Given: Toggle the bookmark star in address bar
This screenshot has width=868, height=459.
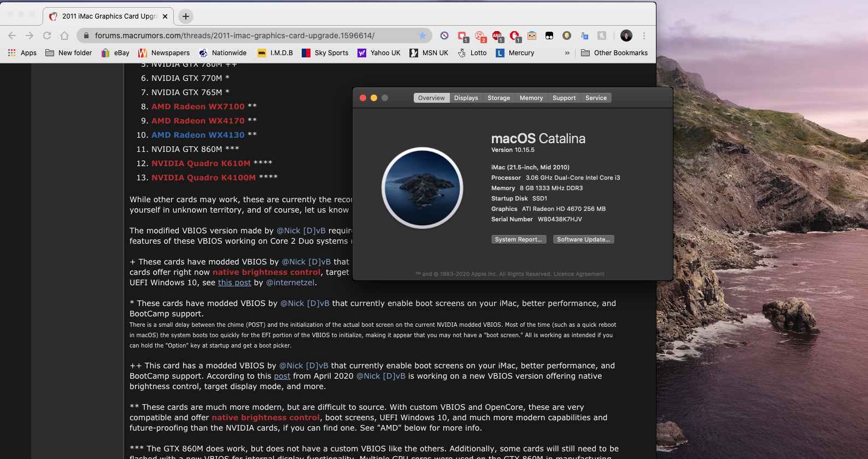Looking at the screenshot, I should [x=423, y=36].
